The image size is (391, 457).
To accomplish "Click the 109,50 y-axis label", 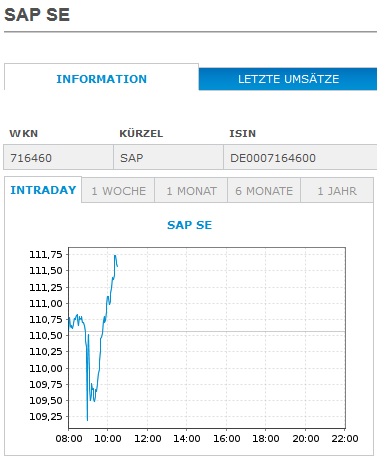I will pyautogui.click(x=46, y=400).
